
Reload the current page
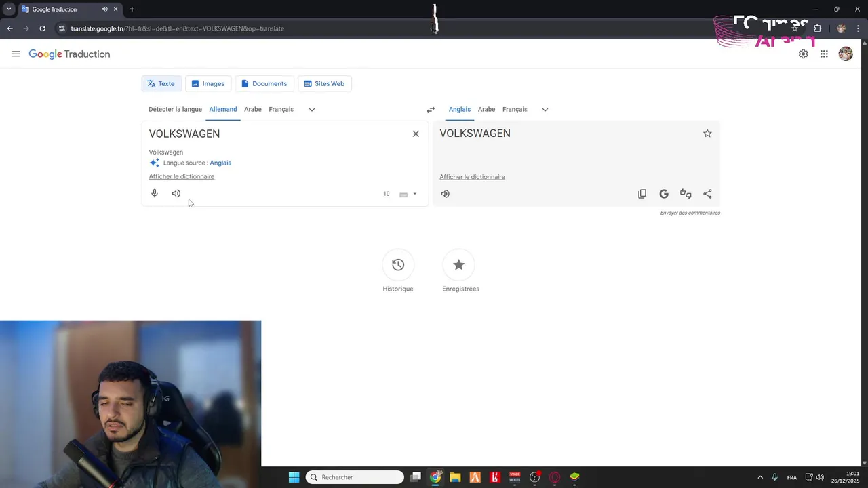(x=42, y=28)
